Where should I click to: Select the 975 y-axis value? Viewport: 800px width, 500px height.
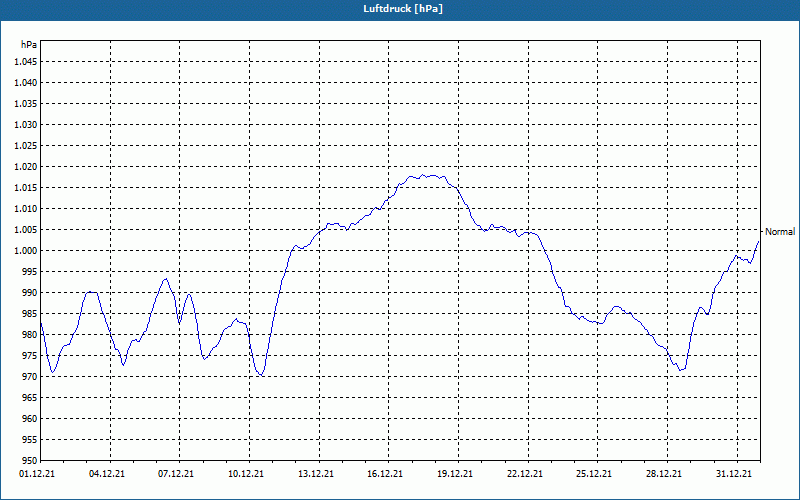tap(30, 356)
